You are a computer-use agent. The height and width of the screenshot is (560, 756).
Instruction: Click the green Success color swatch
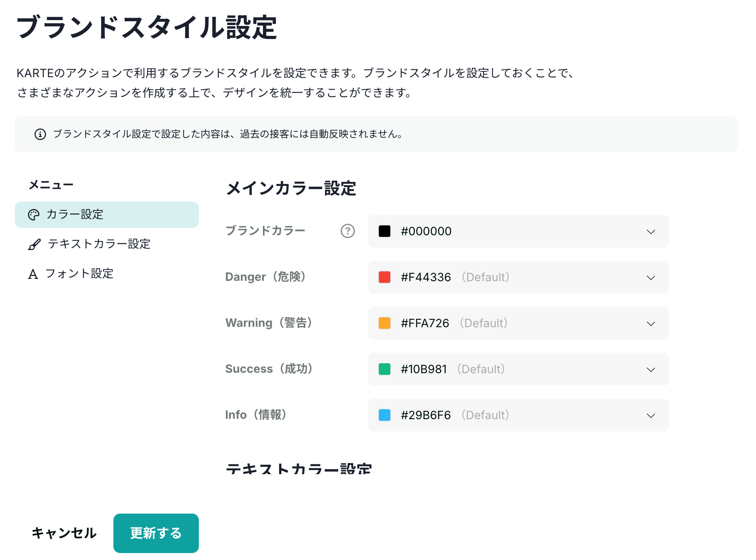385,369
